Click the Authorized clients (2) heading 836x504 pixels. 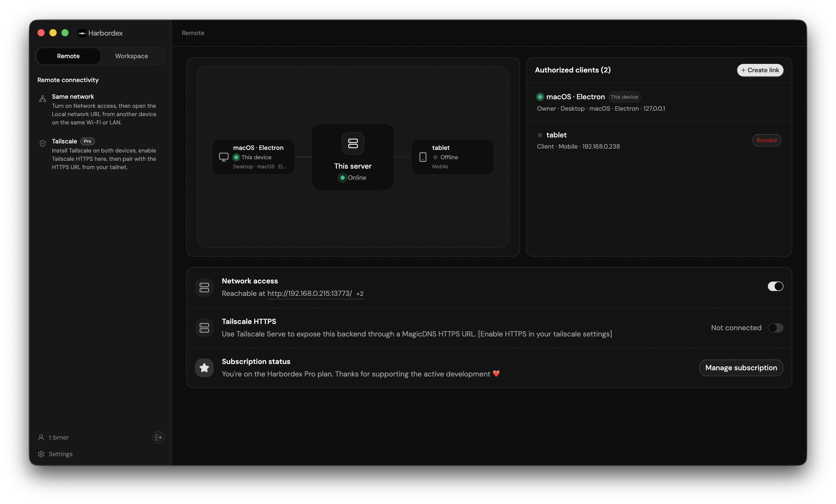(573, 70)
